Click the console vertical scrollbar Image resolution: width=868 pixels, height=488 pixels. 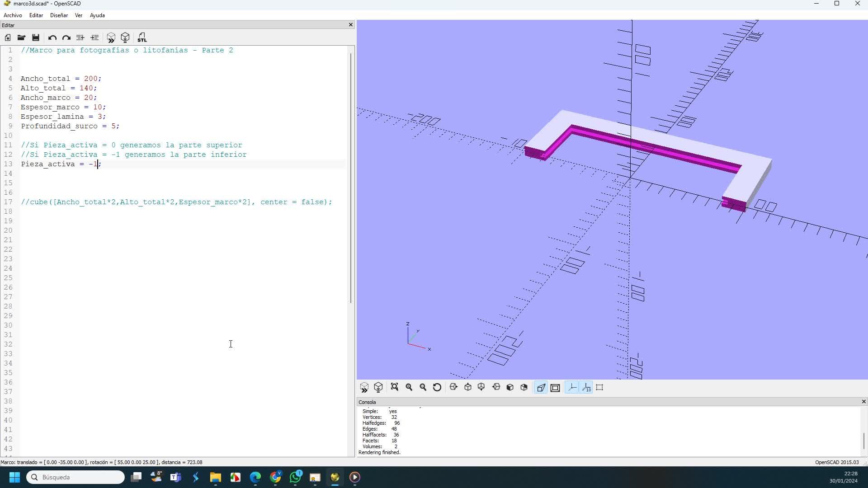(x=863, y=440)
